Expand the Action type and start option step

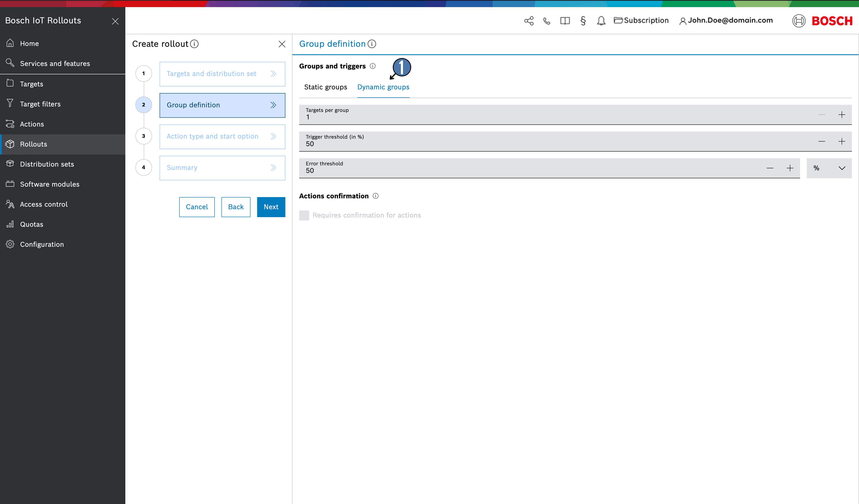[222, 136]
